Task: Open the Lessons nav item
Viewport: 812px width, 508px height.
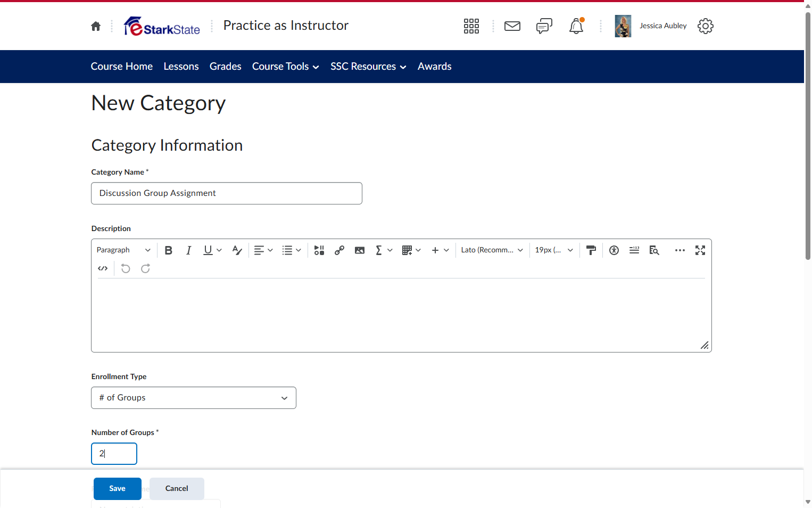Action: tap(181, 67)
